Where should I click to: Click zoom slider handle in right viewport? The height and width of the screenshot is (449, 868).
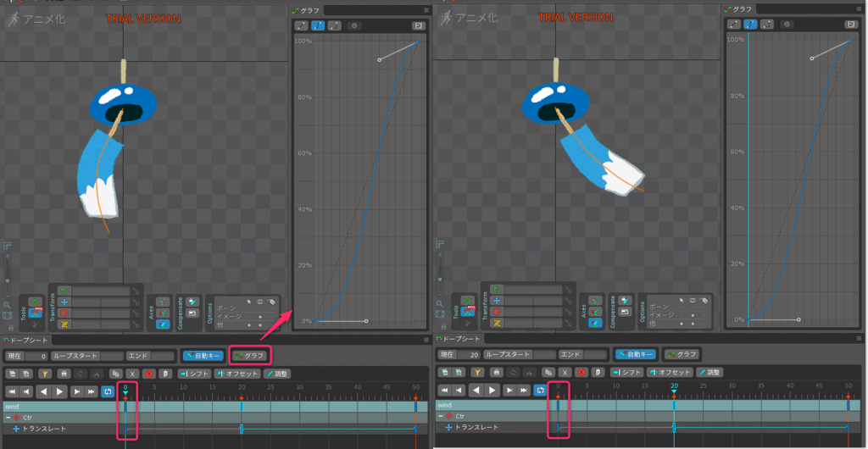440,279
